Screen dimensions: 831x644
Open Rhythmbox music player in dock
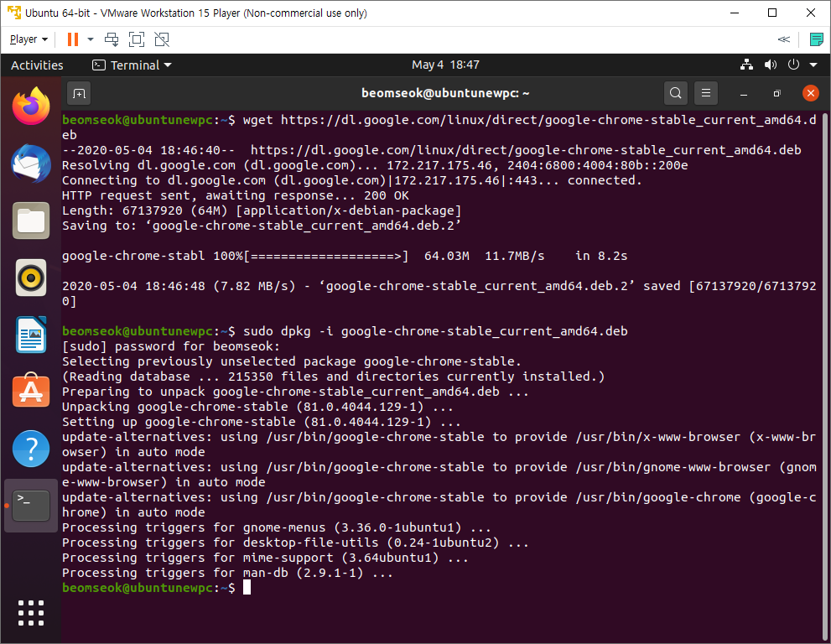tap(31, 278)
